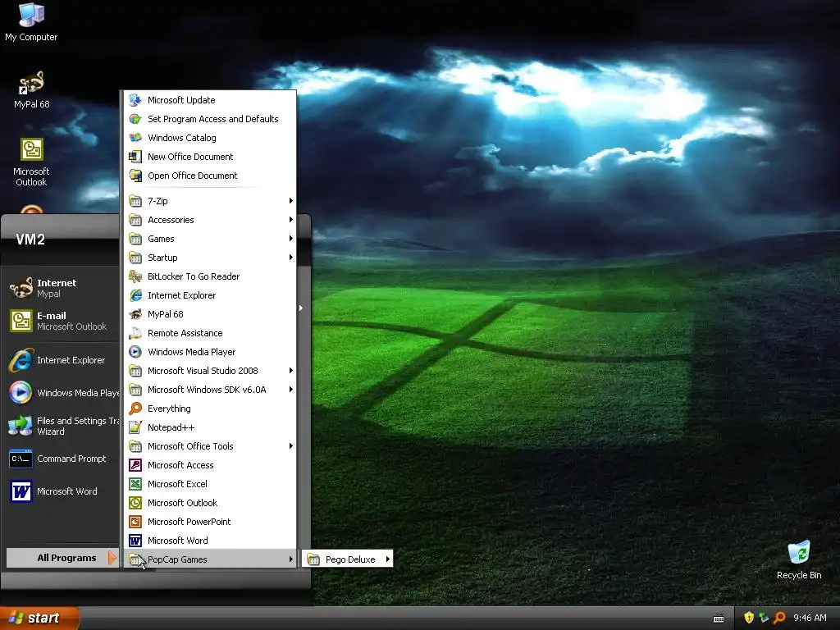Image resolution: width=840 pixels, height=630 pixels.
Task: Click the Microsoft Visual Studio 2008 label
Action: point(203,371)
